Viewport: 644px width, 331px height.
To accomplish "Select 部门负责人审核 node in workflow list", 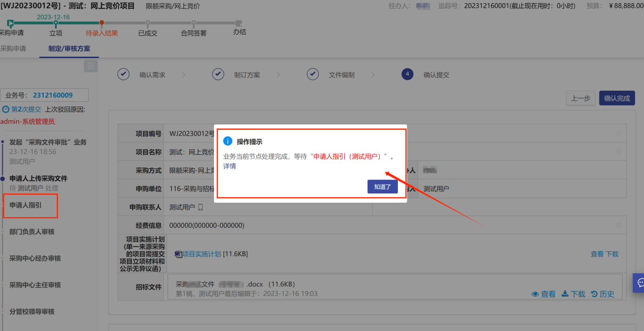I will [x=32, y=232].
